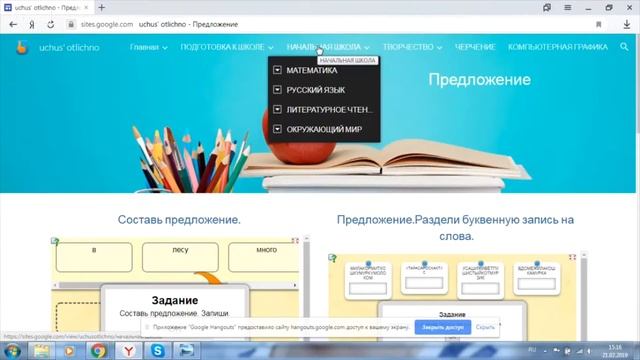Screen dimensions: 640x360
Task: Click scroll-left arrow under word cards
Action: pyautogui.click(x=56, y=285)
